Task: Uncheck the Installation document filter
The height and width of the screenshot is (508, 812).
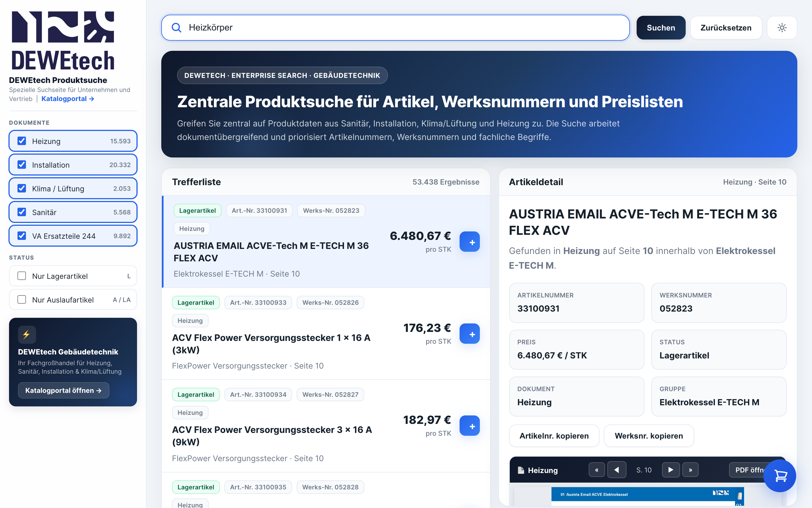Action: tap(22, 165)
